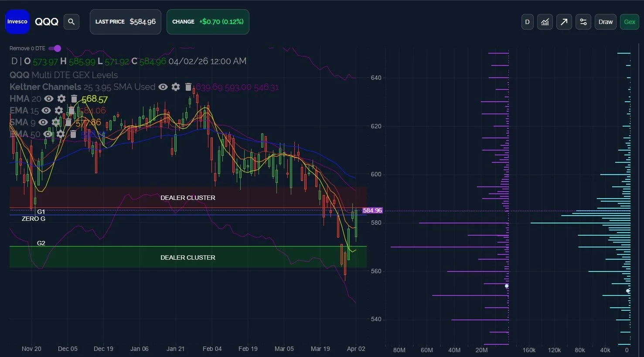Open HMA 20 gear settings
644x357 pixels.
click(61, 99)
